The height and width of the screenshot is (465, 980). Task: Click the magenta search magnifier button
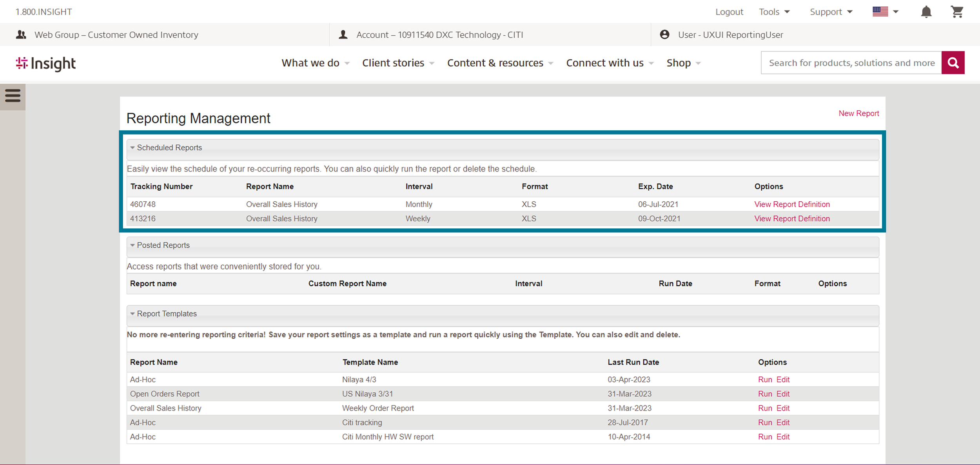pyautogui.click(x=953, y=63)
